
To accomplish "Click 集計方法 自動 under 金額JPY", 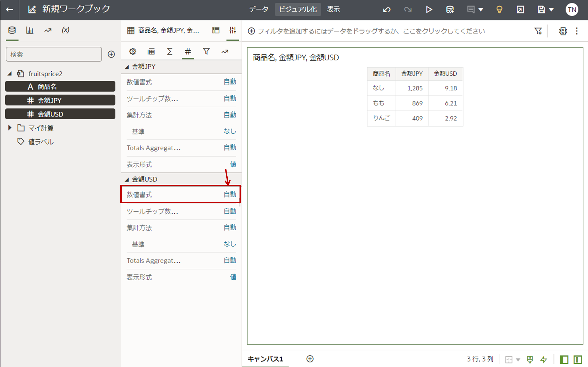I will (230, 115).
